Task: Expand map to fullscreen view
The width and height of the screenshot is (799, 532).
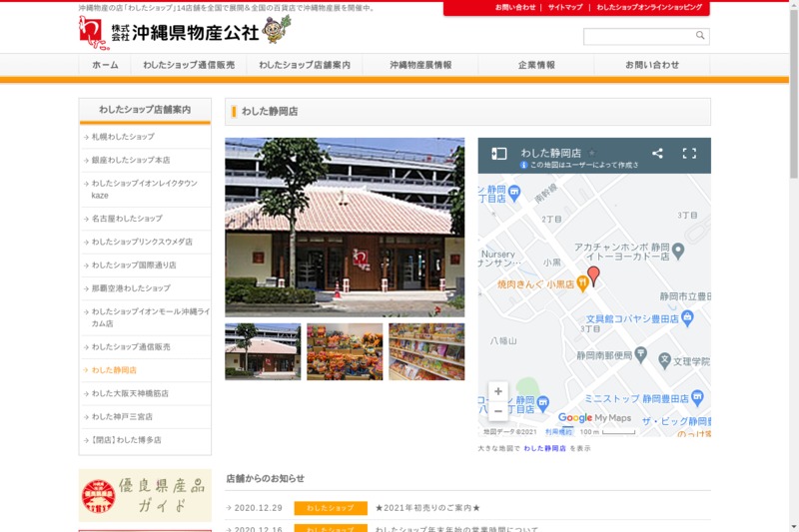Action: pos(689,154)
